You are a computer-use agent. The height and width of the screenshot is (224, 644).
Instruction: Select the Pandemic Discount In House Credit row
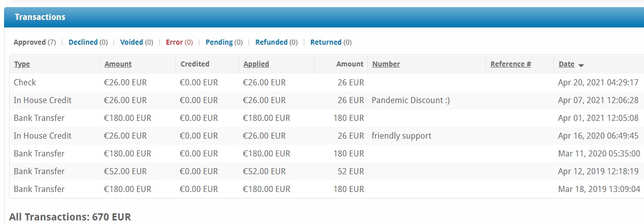click(327, 100)
